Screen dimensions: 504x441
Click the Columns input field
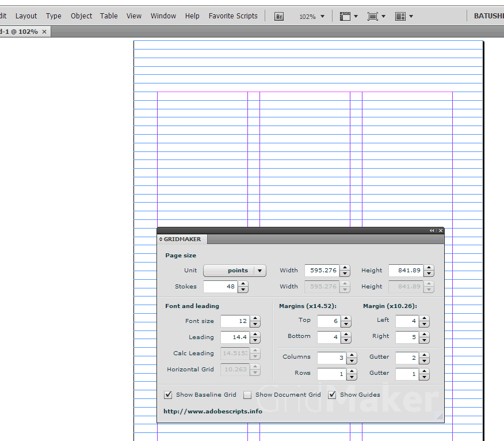point(332,358)
